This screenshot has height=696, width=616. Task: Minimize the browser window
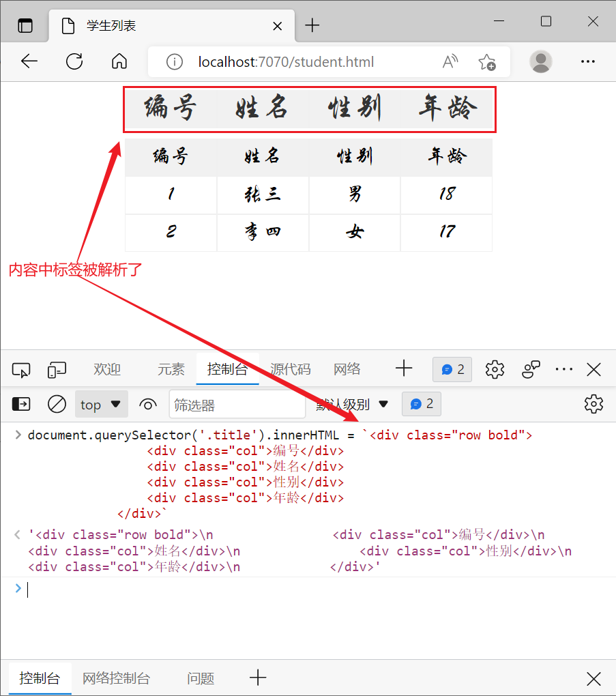(x=499, y=21)
